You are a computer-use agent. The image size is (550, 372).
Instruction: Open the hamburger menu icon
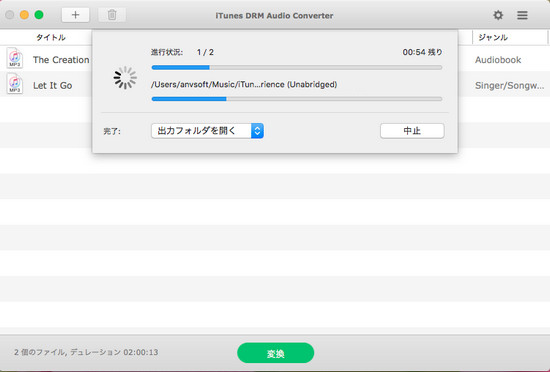click(x=522, y=15)
